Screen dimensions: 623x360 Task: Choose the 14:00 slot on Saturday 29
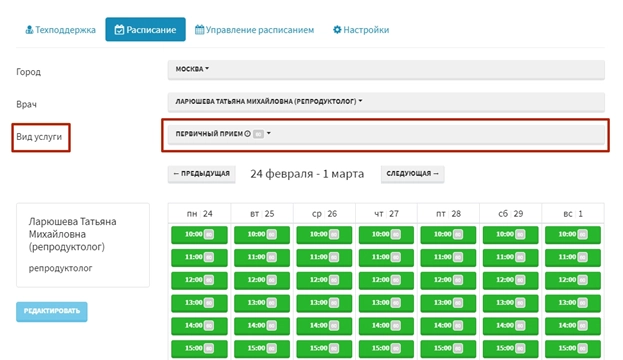pos(511,325)
